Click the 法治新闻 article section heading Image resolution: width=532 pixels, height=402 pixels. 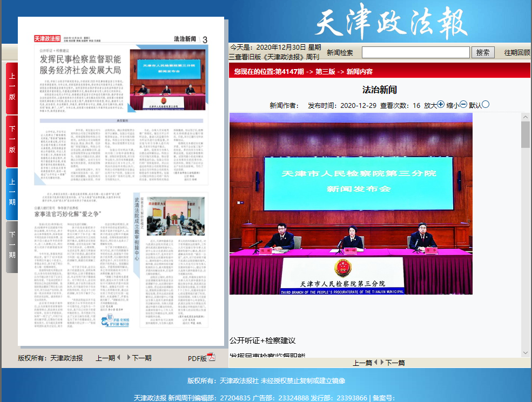[x=379, y=90]
